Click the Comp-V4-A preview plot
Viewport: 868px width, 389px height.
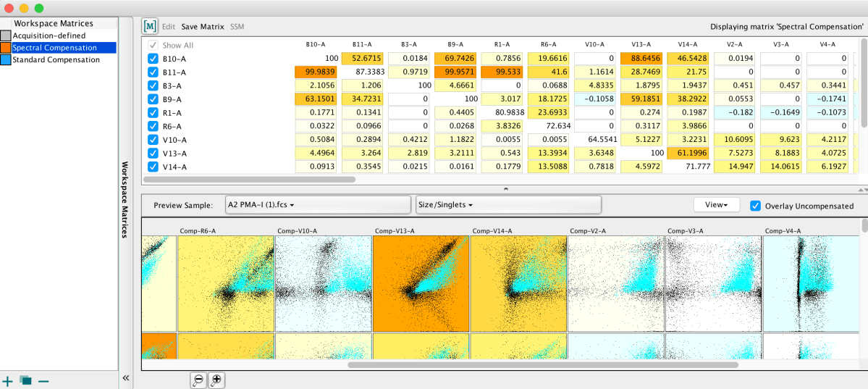[x=810, y=283]
